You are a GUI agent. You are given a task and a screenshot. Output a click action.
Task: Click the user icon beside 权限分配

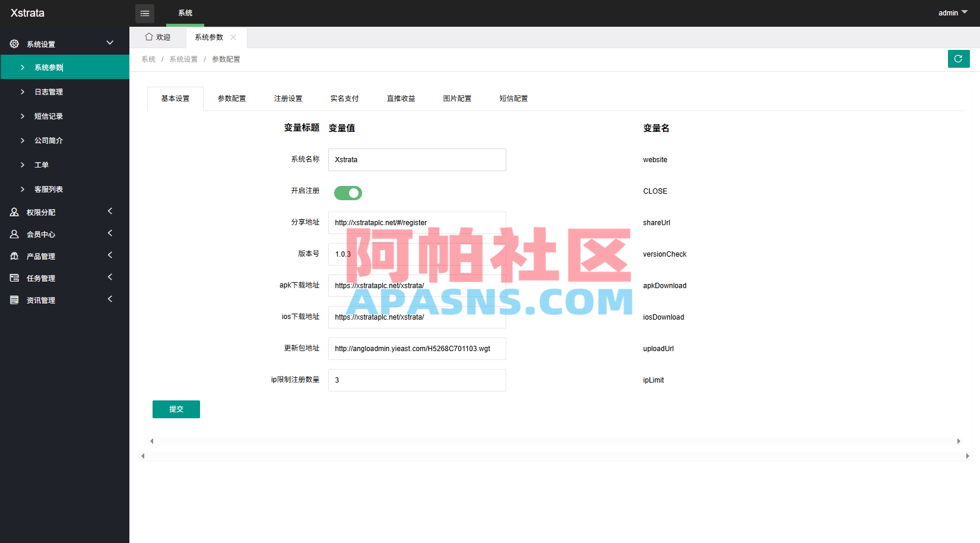coord(14,212)
